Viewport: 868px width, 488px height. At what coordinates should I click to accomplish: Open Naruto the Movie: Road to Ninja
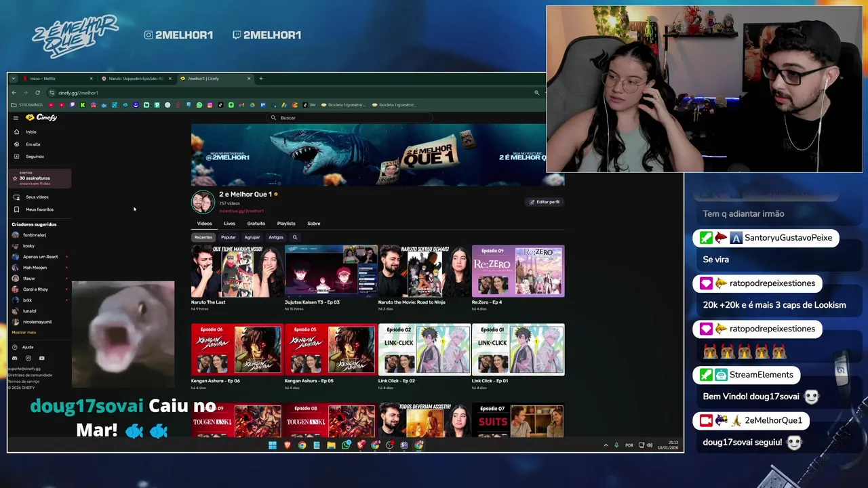(x=424, y=271)
